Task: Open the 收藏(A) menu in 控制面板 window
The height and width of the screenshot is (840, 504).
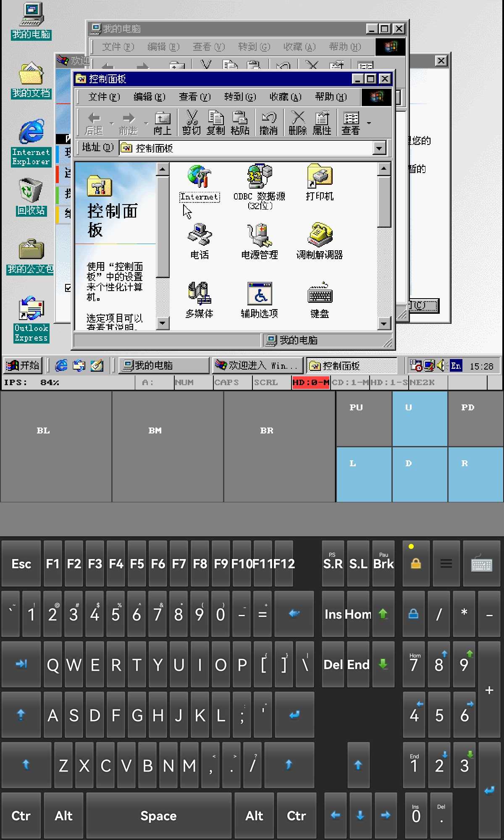Action: (x=285, y=97)
